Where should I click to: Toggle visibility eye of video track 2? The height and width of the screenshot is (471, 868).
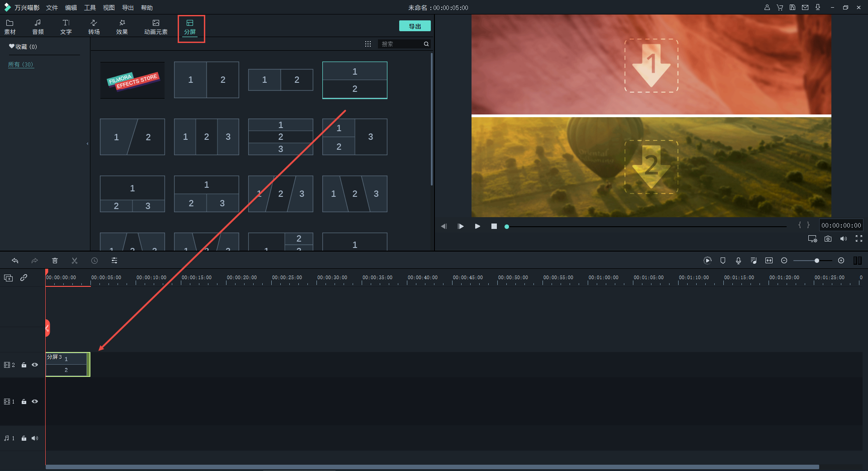click(x=35, y=365)
